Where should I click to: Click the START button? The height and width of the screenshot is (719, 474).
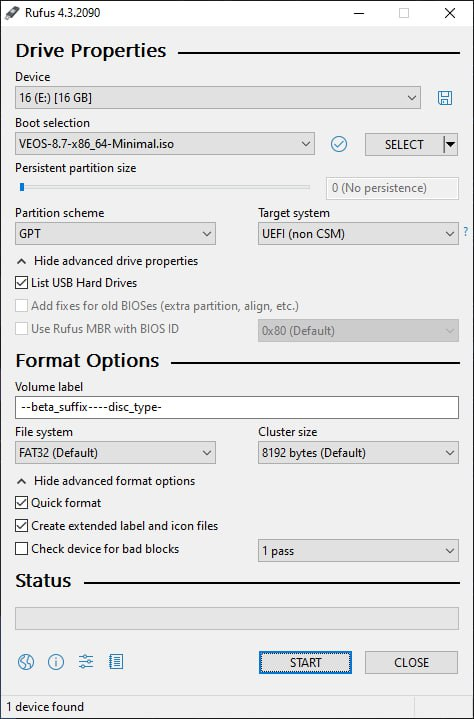tap(305, 663)
